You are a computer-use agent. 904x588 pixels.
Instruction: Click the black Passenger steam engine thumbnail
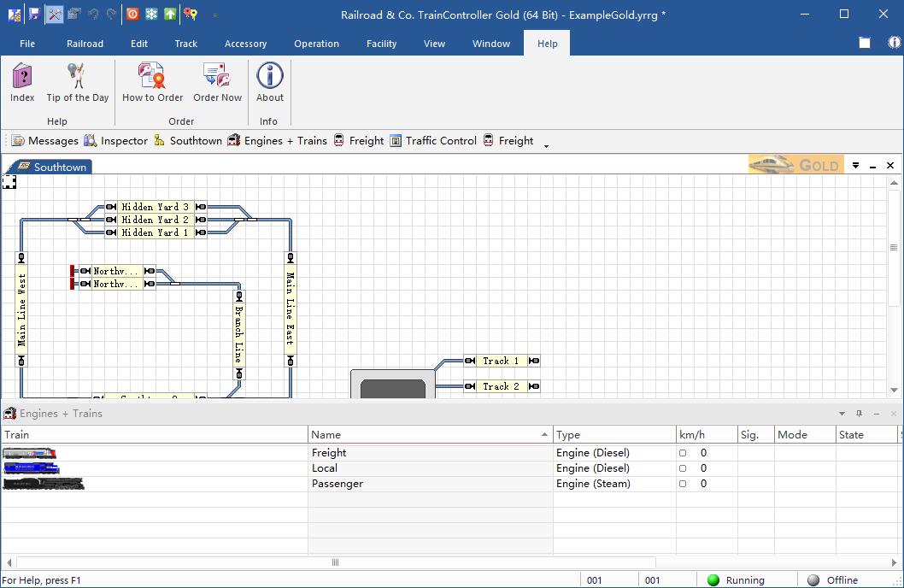(44, 484)
